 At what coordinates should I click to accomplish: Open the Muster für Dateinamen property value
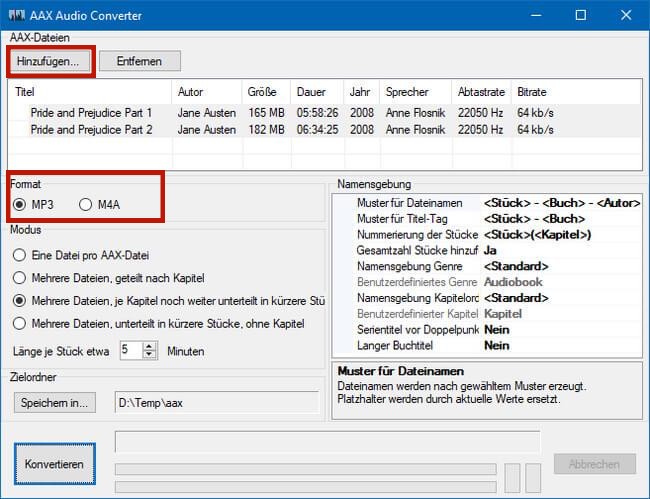click(x=560, y=203)
